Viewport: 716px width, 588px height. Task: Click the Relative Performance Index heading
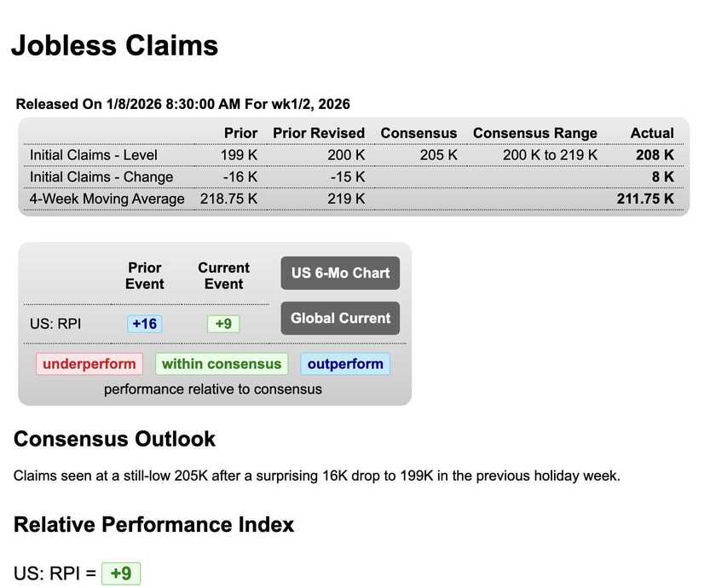pyautogui.click(x=154, y=524)
